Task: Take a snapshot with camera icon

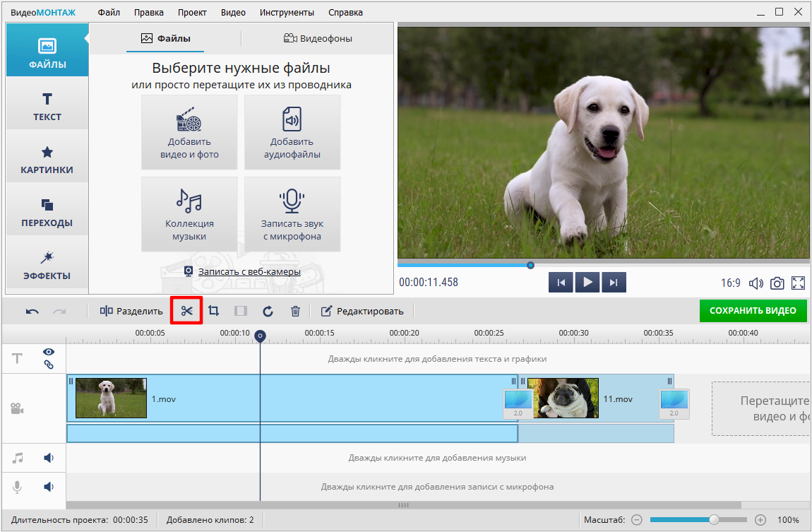Action: (777, 283)
